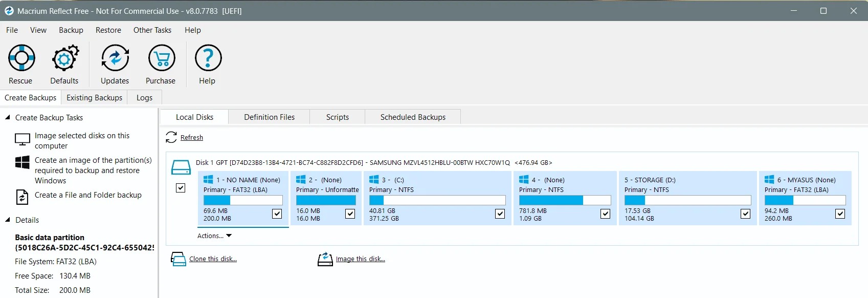Viewport: 868px width, 298px height.
Task: Open the File menu
Action: click(x=12, y=30)
